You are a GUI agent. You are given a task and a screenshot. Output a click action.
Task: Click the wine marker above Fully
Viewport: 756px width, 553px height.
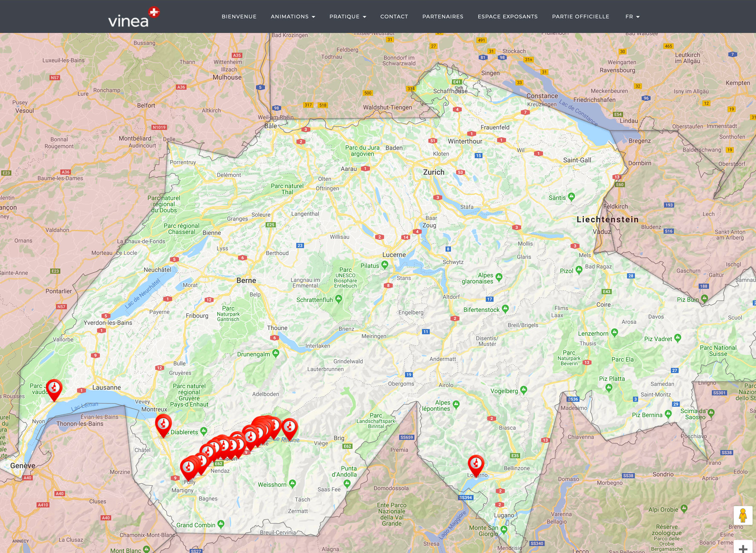point(188,467)
